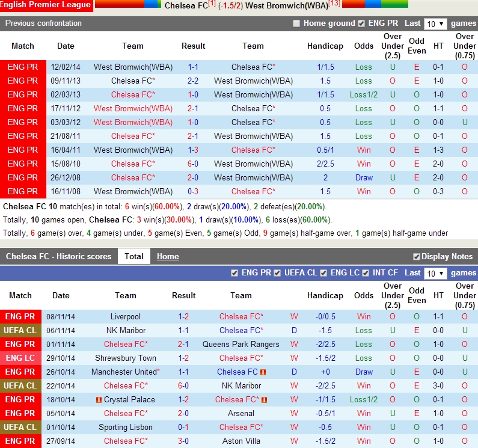
Task: Click red card icon after Chelsea FC on 18/10/14
Action: [264, 399]
